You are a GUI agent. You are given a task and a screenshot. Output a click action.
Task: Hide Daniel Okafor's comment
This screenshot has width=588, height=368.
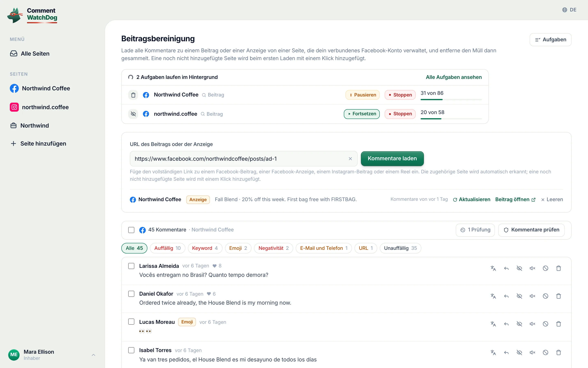point(519,296)
